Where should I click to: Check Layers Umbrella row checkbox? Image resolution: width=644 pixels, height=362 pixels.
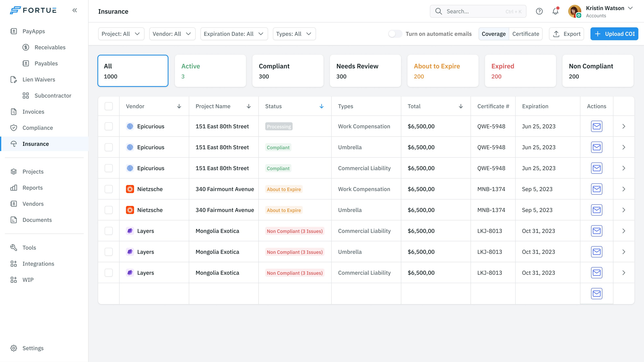click(108, 252)
